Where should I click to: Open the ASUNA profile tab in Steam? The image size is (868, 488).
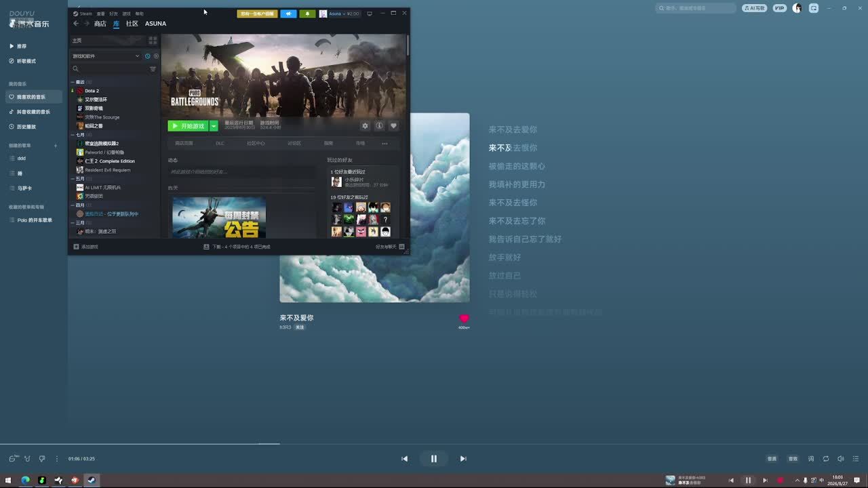pyautogui.click(x=155, y=24)
